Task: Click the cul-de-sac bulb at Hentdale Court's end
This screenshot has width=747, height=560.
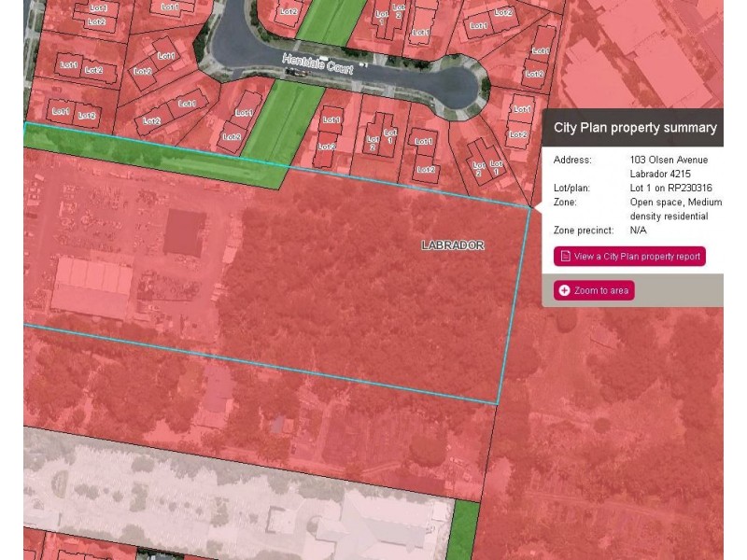Action: coord(456,88)
